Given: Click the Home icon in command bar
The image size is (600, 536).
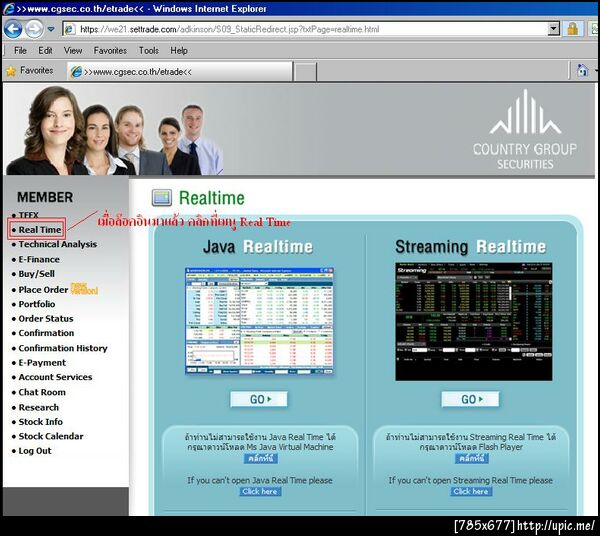Looking at the screenshot, I should click(x=582, y=71).
